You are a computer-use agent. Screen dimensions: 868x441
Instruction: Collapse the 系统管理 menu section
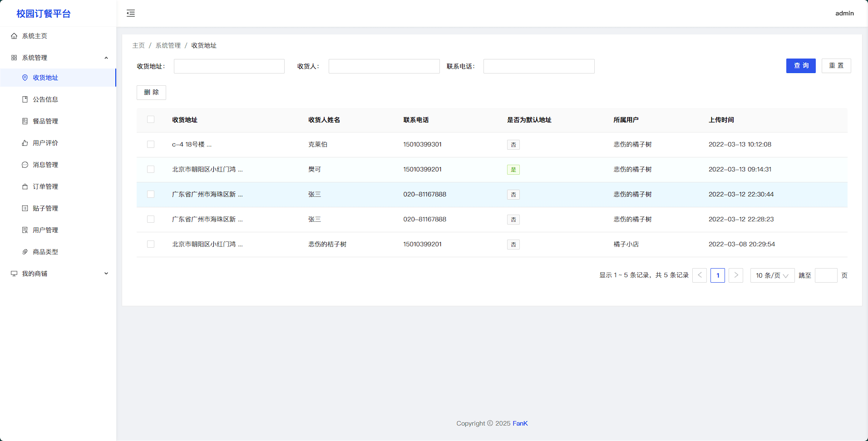[x=106, y=58]
